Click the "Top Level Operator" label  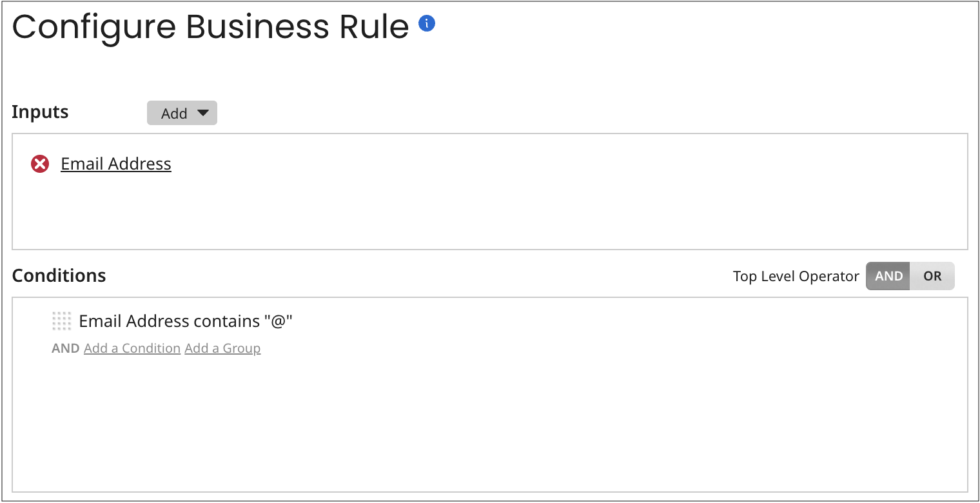pyautogui.click(x=796, y=277)
